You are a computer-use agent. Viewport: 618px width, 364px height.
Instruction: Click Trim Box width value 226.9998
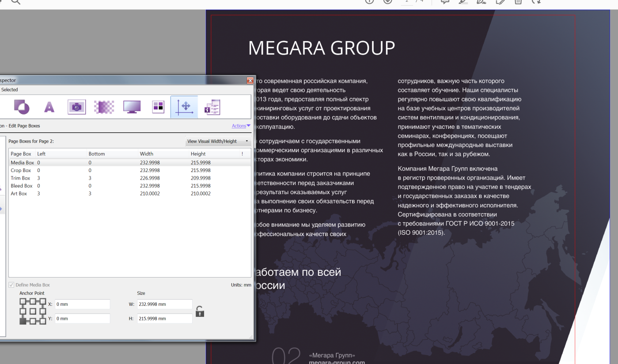click(150, 178)
